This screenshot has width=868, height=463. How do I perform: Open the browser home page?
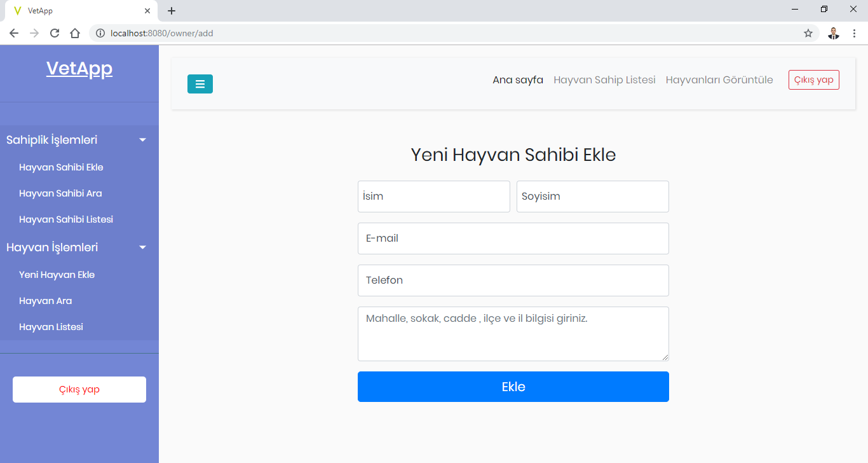click(75, 34)
